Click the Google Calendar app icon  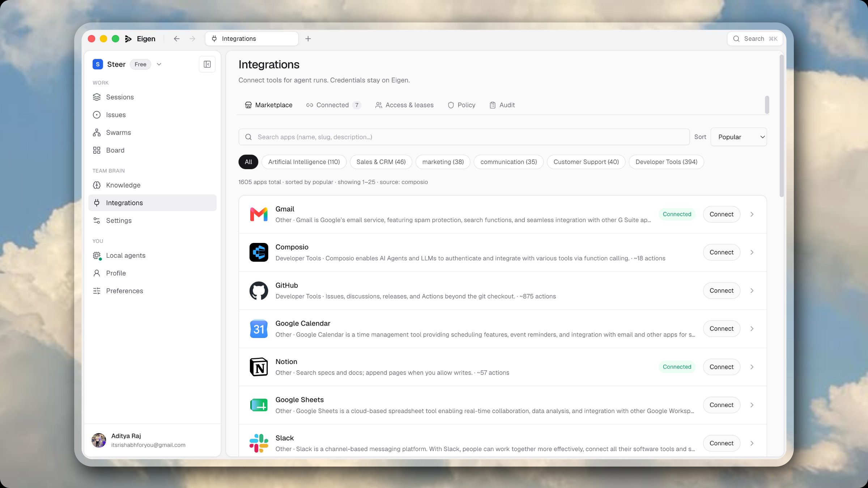click(x=259, y=329)
